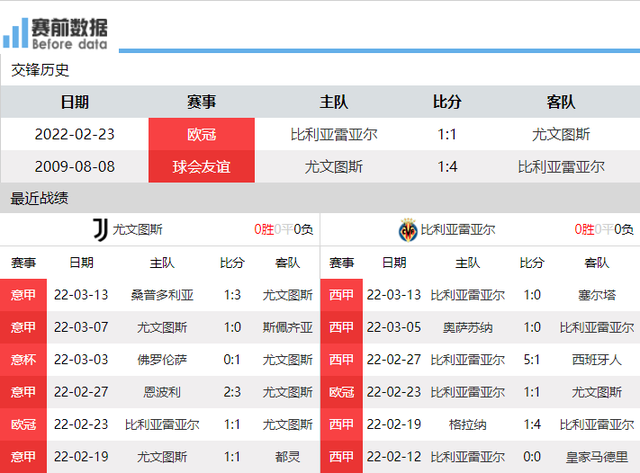640x473 pixels.
Task: Click the 5:1 score against 西班牙人
Action: tap(532, 359)
